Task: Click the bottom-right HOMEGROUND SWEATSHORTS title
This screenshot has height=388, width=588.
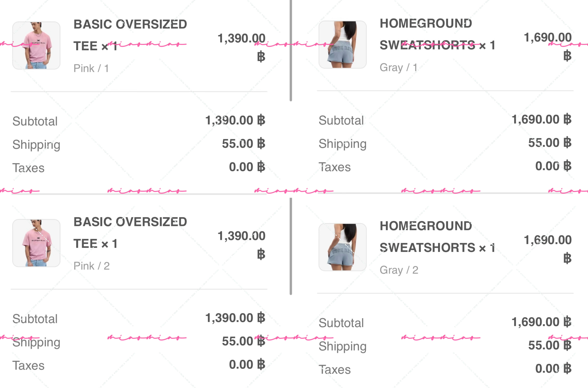Action: coord(437,237)
